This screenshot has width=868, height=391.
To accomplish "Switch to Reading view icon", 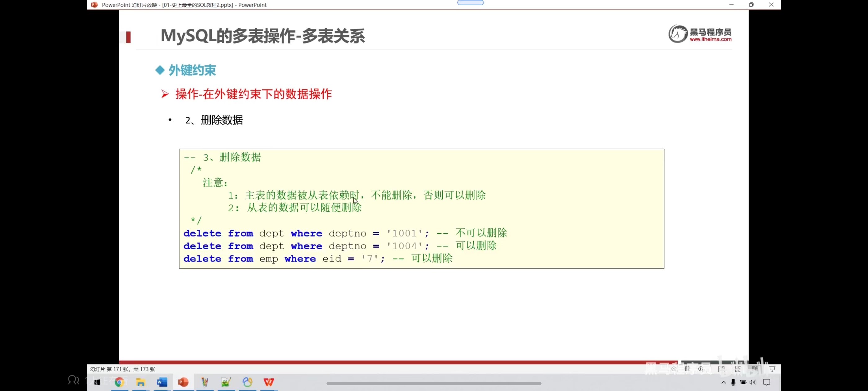I will [x=755, y=369].
